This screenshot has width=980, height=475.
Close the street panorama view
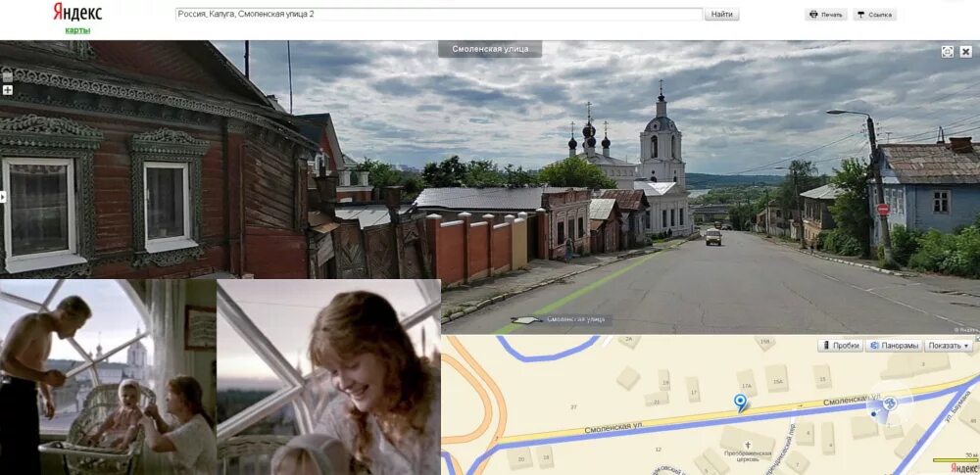point(965,52)
